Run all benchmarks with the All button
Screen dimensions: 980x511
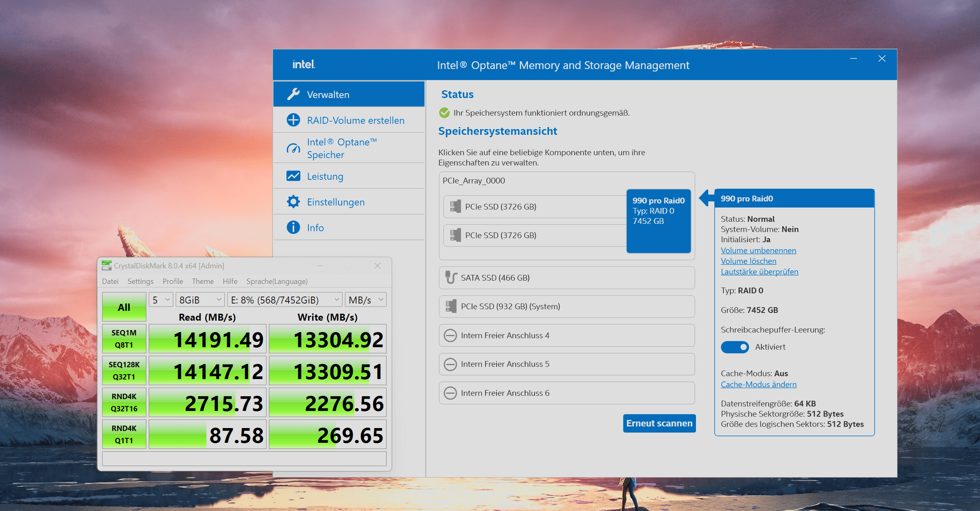(x=124, y=307)
